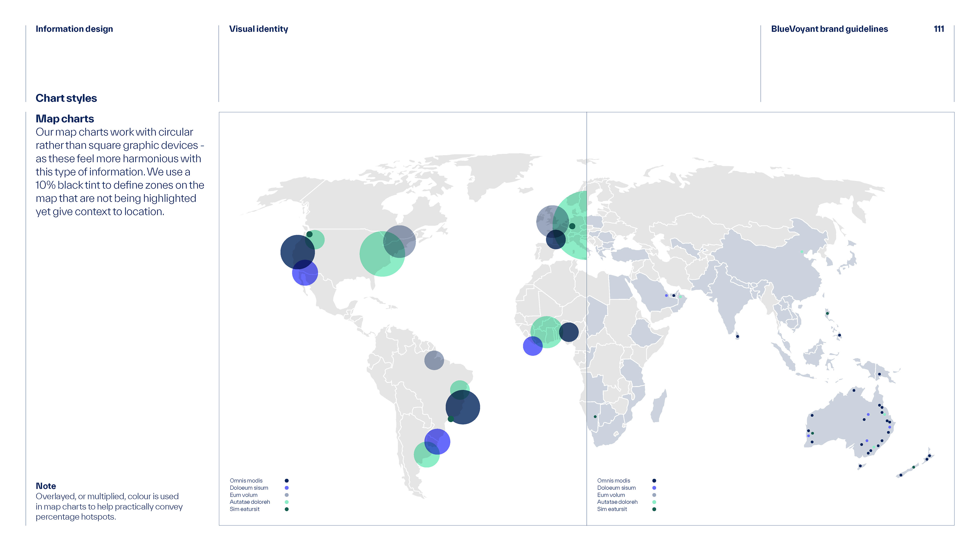Viewport: 980px width, 551px height.
Task: Click the navy bubble over France
Action: pyautogui.click(x=555, y=239)
